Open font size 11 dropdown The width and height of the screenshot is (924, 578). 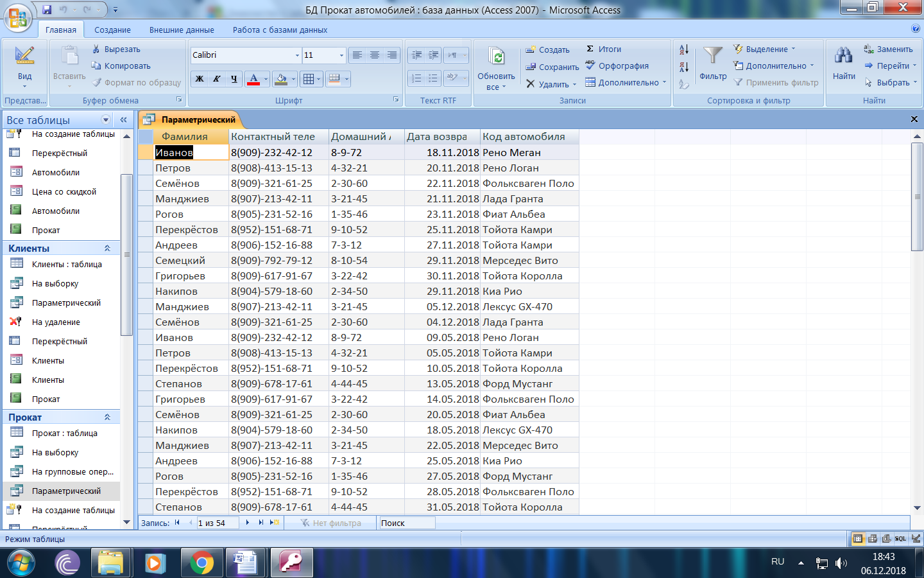341,55
